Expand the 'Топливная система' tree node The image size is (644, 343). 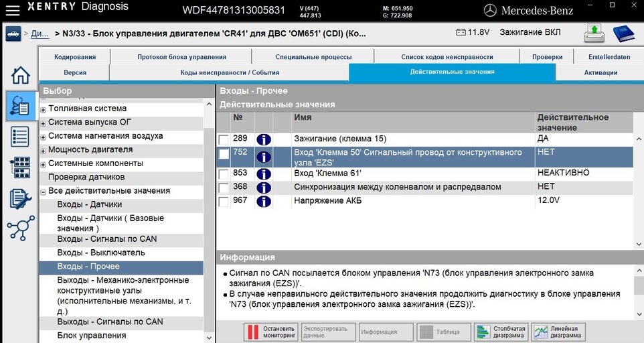tap(44, 109)
